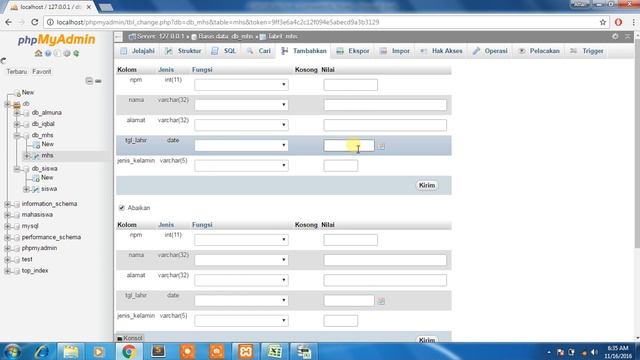The width and height of the screenshot is (640, 360).
Task: Click first npm value input field
Action: [351, 84]
